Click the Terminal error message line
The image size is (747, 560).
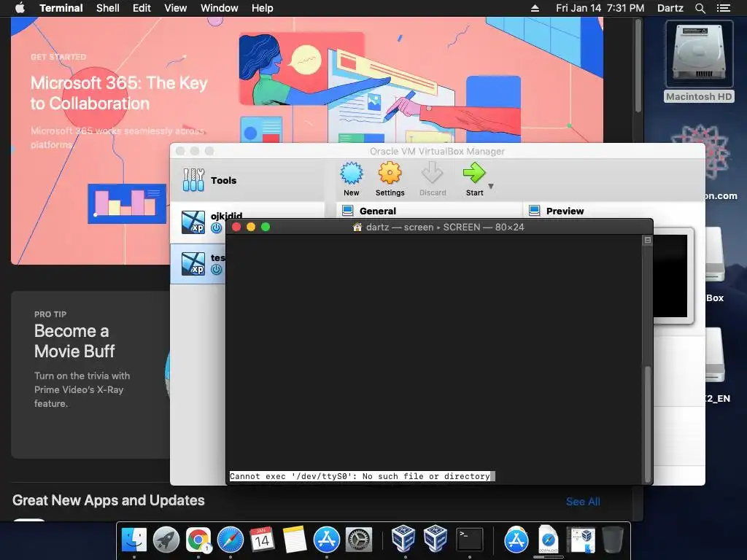[x=360, y=476]
